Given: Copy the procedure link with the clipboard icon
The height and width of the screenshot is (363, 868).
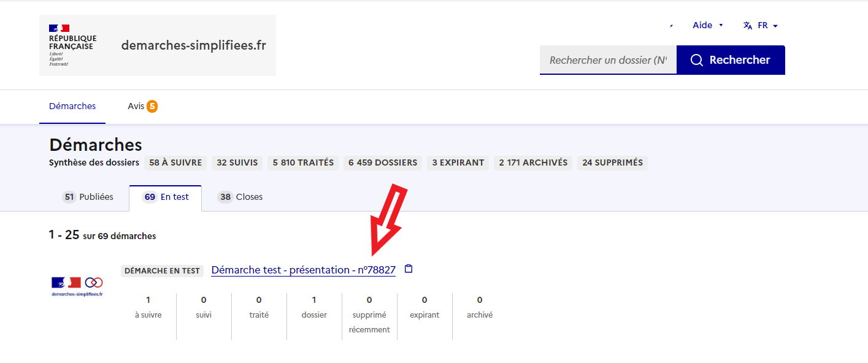Looking at the screenshot, I should (409, 269).
